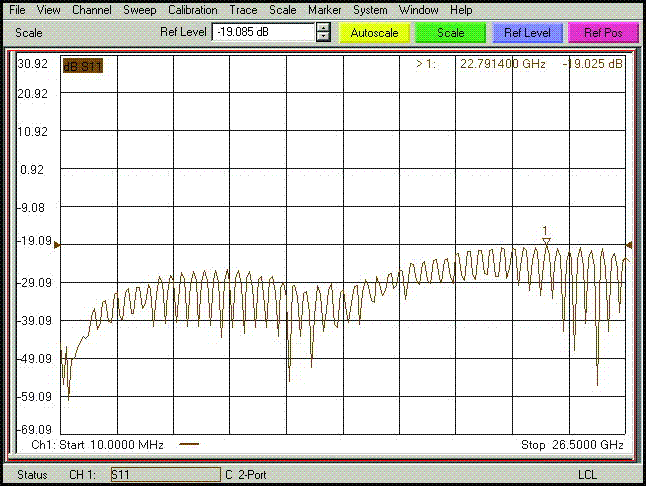The image size is (646, 486).
Task: Open the Help menu
Action: point(461,9)
